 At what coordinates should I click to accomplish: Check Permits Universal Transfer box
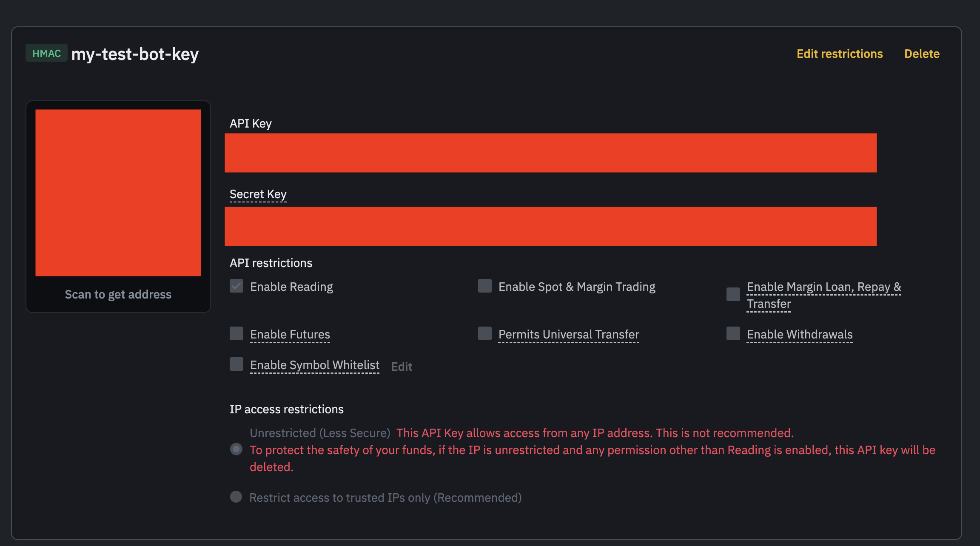485,334
